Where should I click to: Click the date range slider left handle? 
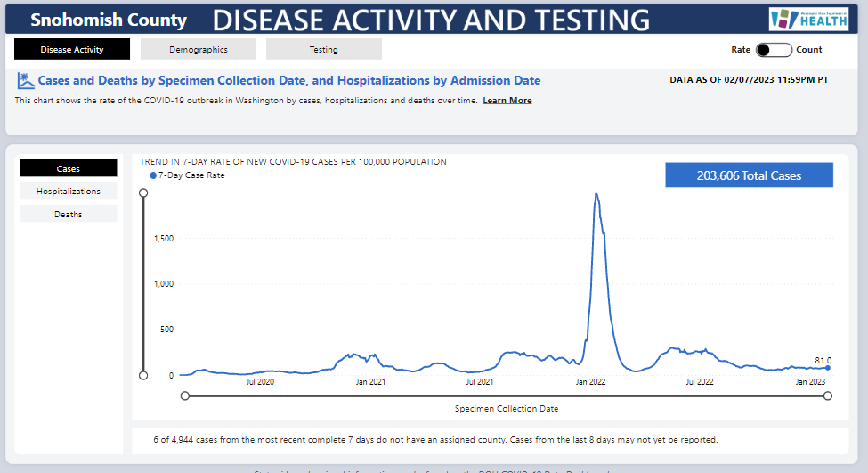tap(185, 396)
